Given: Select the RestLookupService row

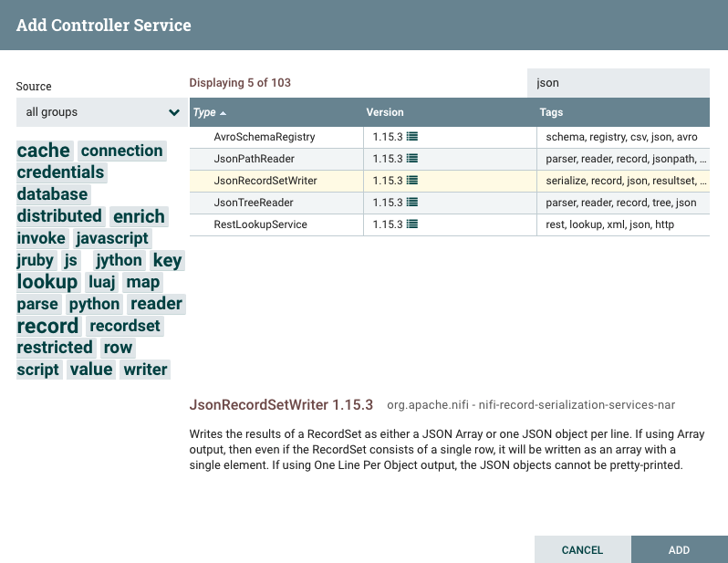Looking at the screenshot, I should tap(450, 224).
